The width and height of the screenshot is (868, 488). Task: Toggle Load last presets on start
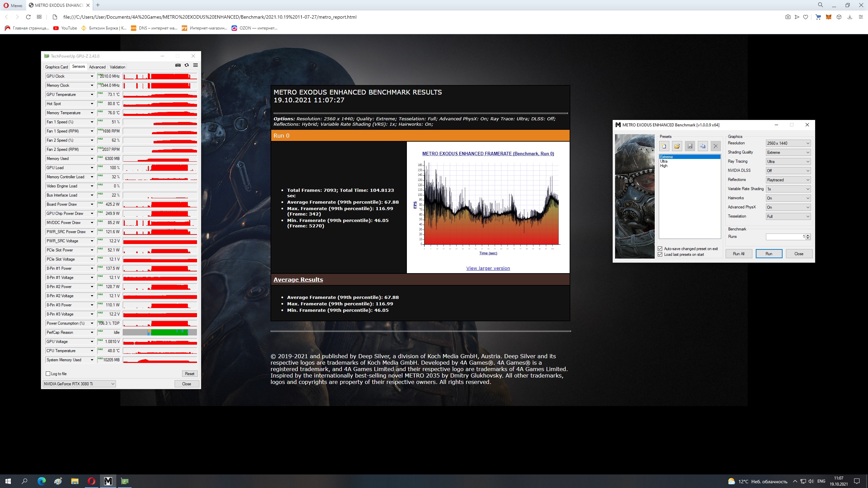click(660, 255)
